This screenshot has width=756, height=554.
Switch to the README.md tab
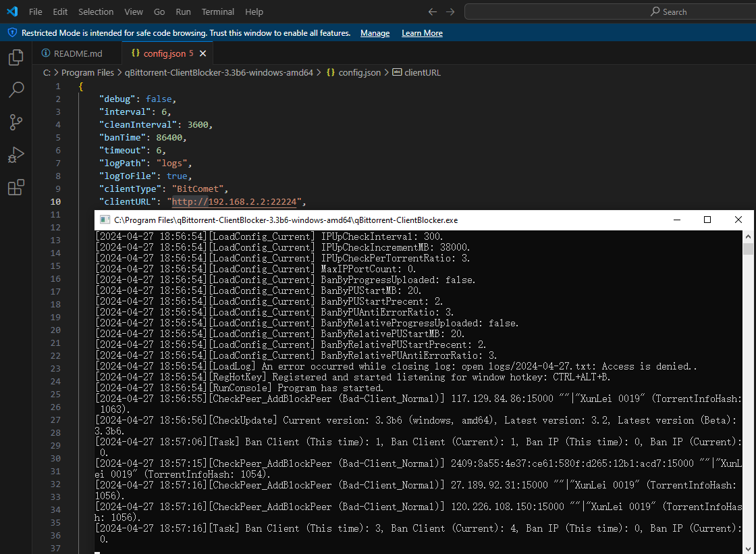[x=77, y=53]
